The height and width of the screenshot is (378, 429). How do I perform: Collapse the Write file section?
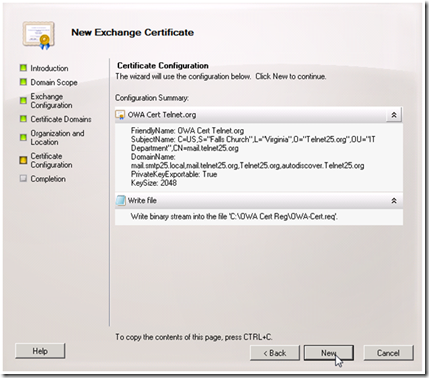point(394,201)
